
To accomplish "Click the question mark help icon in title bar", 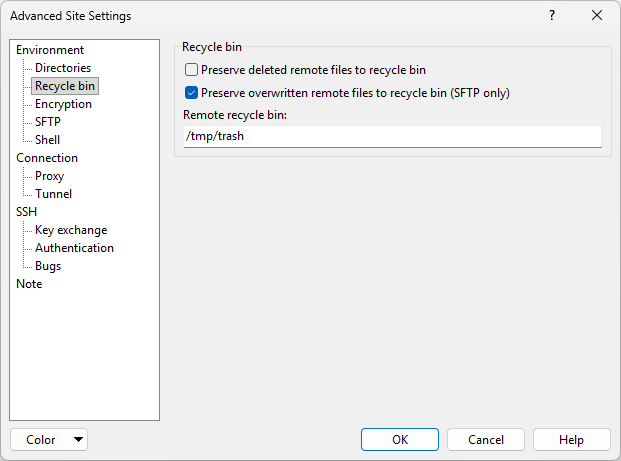I will [x=551, y=16].
